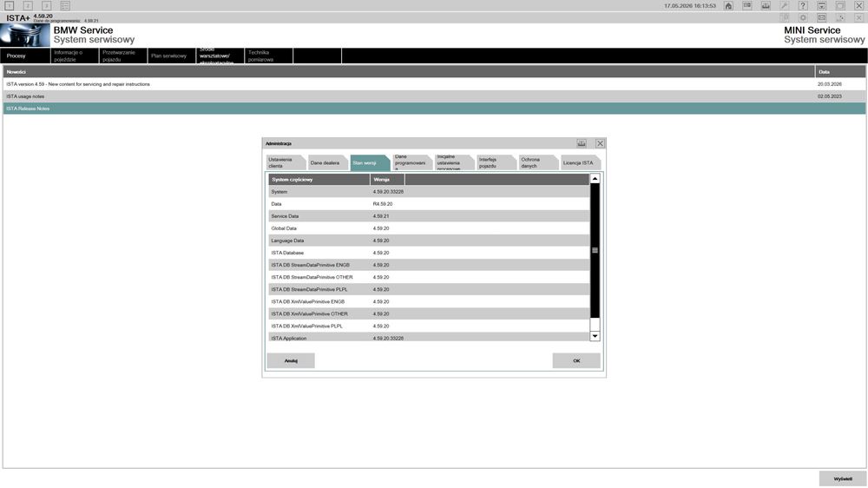Image resolution: width=868 pixels, height=488 pixels.
Task: Select the Stan wersji tab
Action: 369,163
